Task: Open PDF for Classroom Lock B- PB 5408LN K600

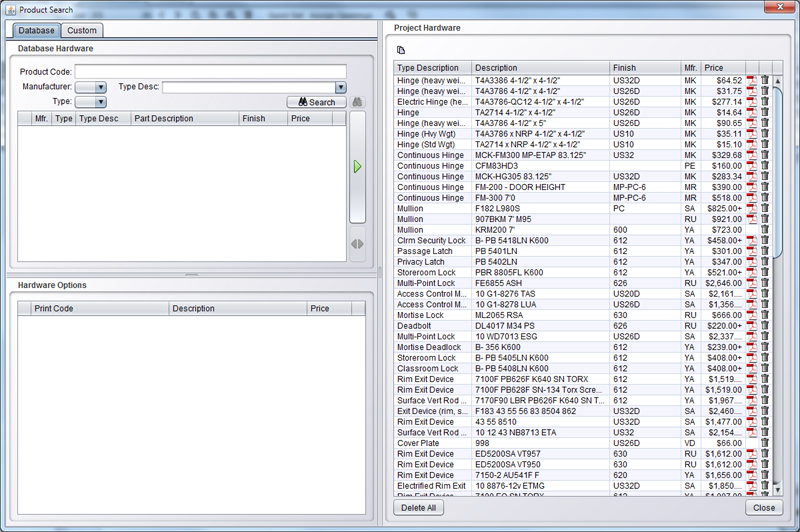Action: [752, 368]
